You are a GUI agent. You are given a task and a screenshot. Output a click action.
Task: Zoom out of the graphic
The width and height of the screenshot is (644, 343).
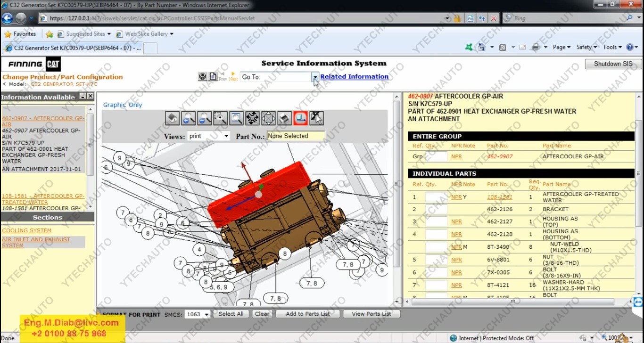(x=204, y=118)
